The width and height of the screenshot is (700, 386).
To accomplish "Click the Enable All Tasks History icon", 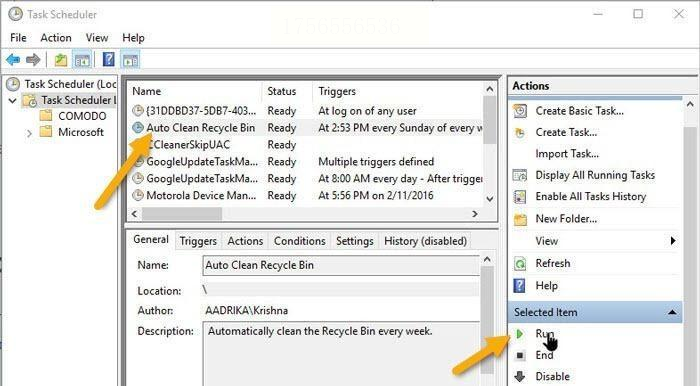I will (x=520, y=197).
